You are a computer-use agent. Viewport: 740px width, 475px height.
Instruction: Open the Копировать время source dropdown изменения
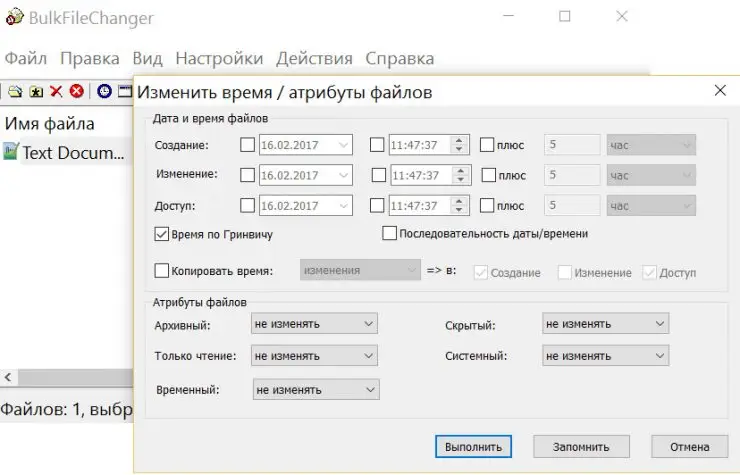pyautogui.click(x=360, y=270)
